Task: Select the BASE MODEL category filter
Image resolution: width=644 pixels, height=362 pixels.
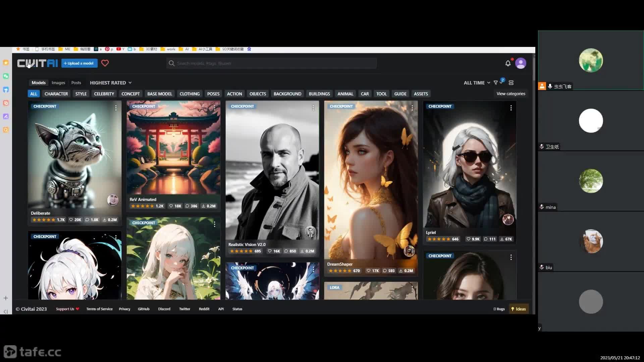Action: coord(160,94)
